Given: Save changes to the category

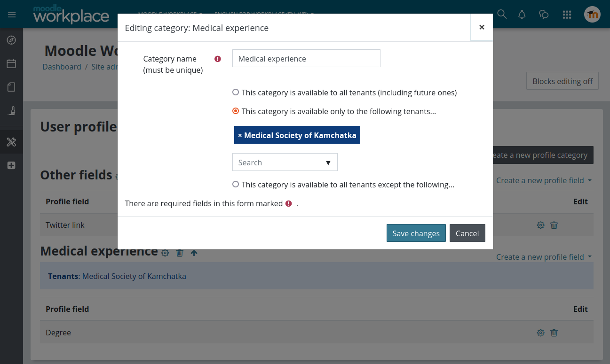Looking at the screenshot, I should [416, 233].
